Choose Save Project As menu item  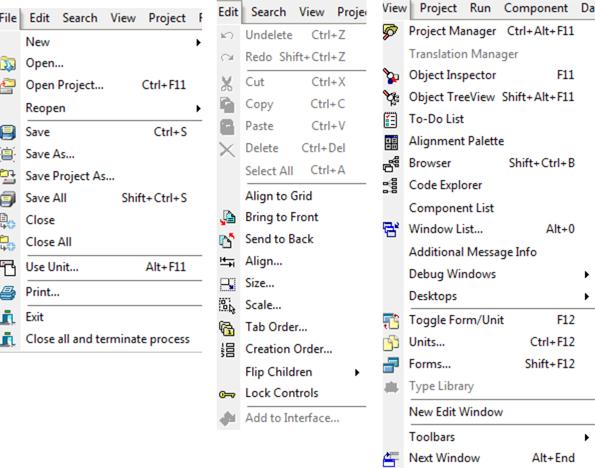tap(70, 176)
